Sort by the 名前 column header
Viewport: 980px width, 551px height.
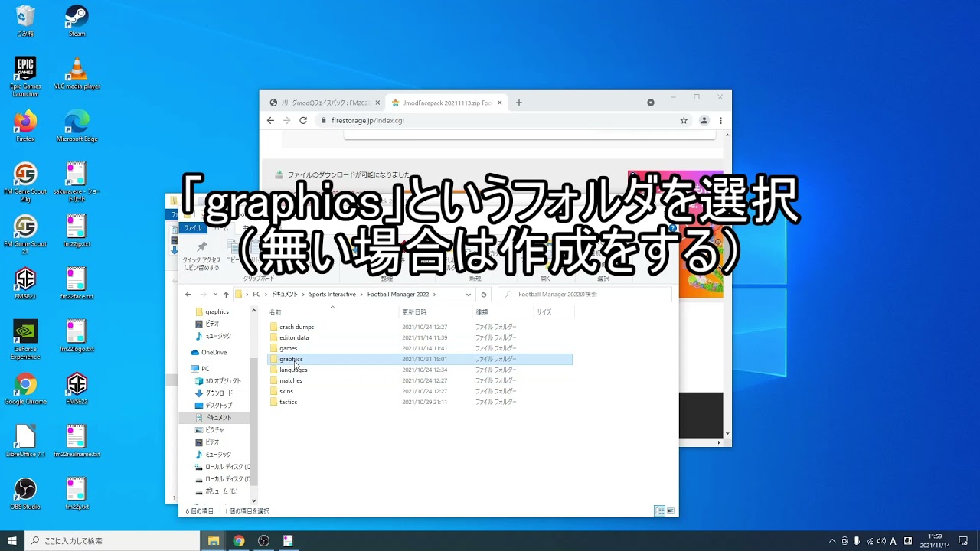(333, 311)
